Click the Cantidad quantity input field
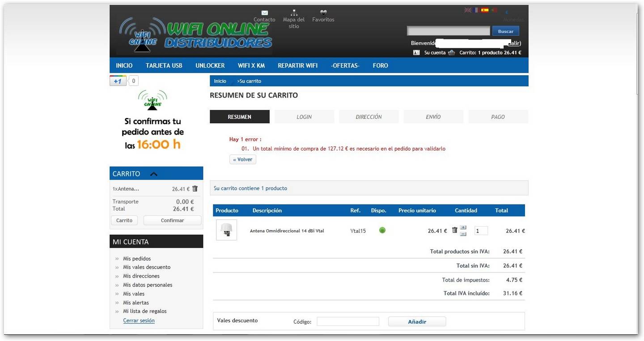Viewport: 644px width, 341px height. coord(481,231)
